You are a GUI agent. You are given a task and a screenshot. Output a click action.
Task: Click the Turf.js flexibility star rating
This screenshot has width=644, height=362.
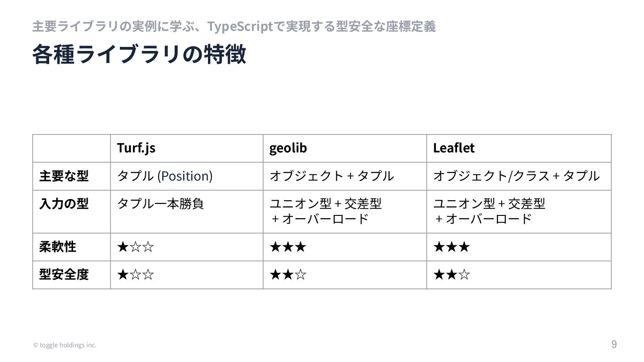[x=136, y=247]
